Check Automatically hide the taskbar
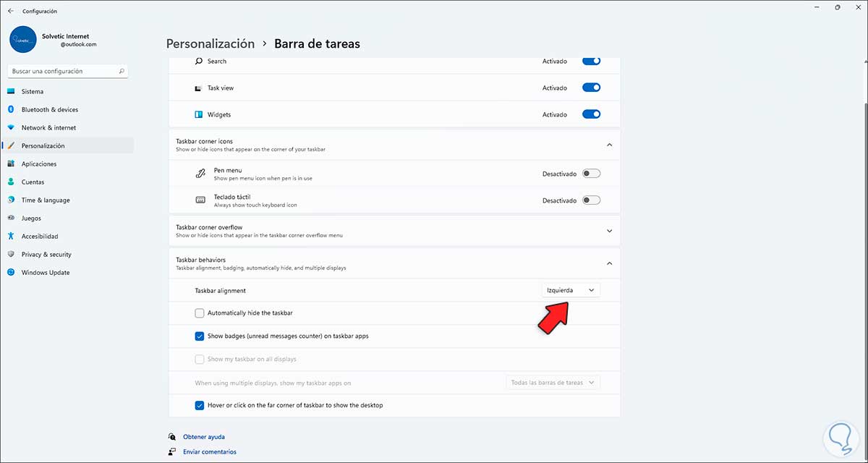The width and height of the screenshot is (868, 463). tap(200, 313)
